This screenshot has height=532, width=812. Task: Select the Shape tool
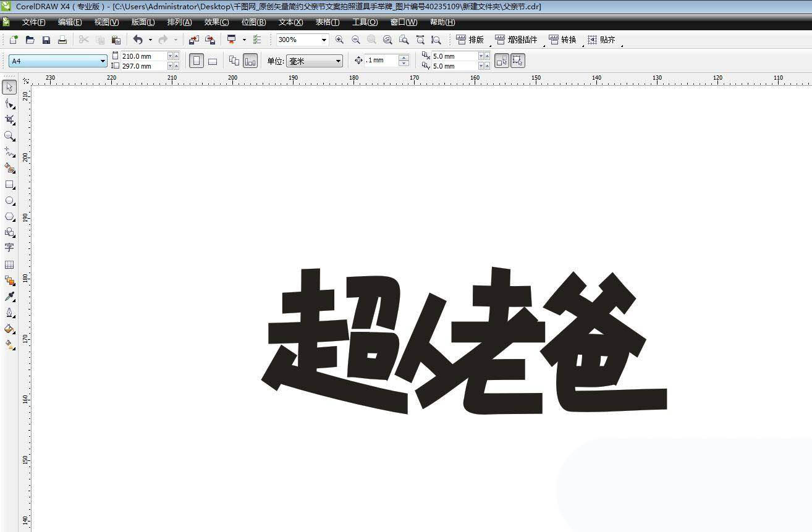9,104
